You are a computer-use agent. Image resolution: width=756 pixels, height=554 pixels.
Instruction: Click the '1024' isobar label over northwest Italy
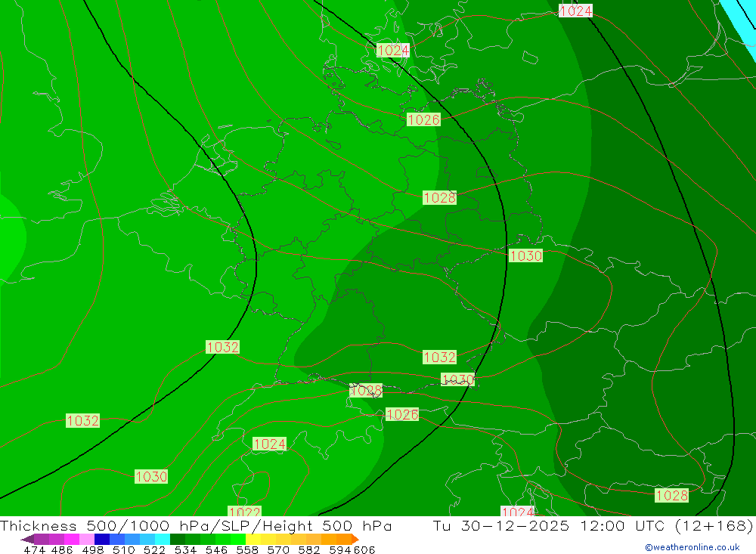(x=270, y=444)
